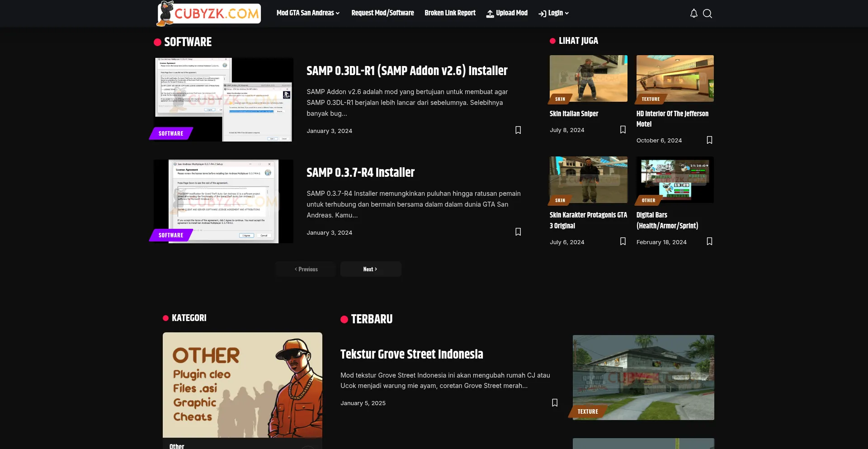The image size is (868, 449).
Task: Click the Login arrow icon
Action: pos(542,14)
